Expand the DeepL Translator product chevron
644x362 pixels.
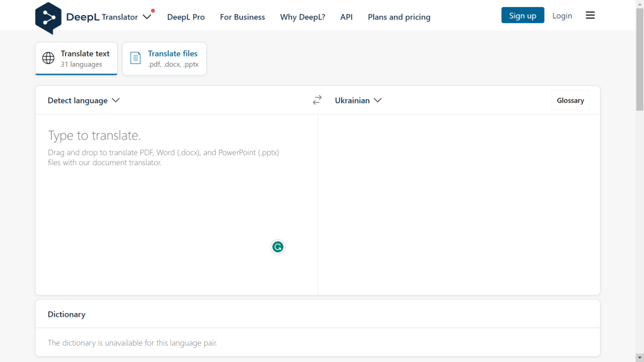[147, 17]
